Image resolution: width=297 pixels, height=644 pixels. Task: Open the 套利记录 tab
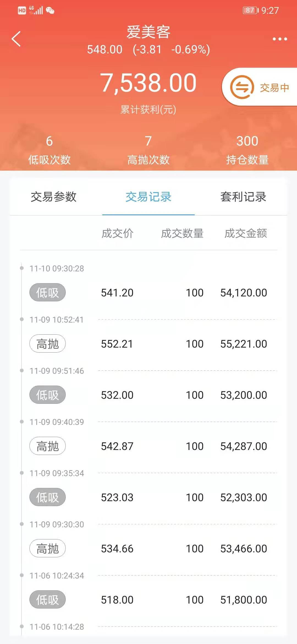tap(243, 197)
